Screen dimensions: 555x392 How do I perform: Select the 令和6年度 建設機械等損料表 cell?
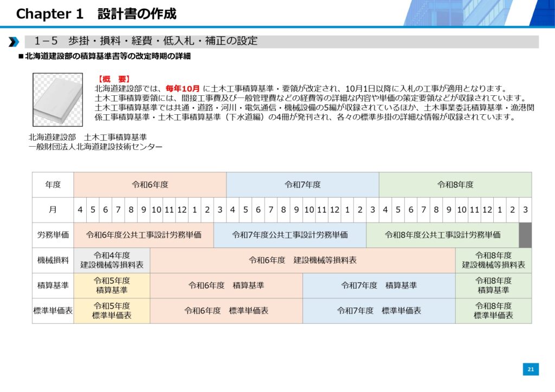click(x=302, y=260)
